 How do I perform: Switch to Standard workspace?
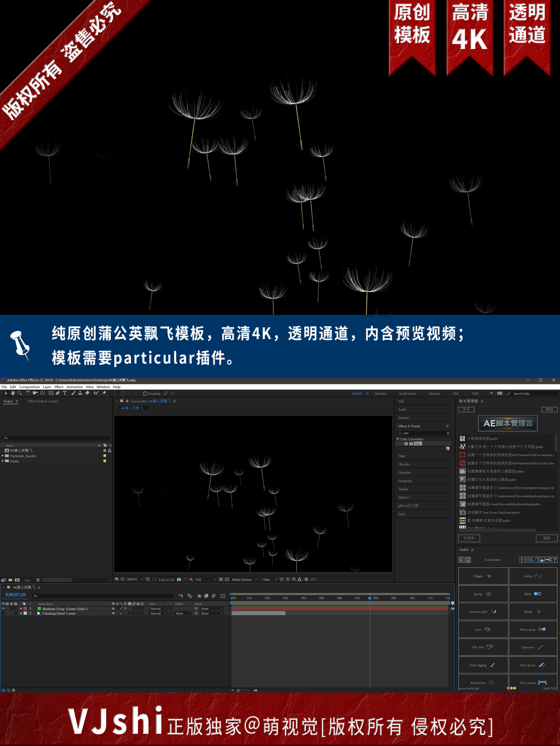pos(381,393)
